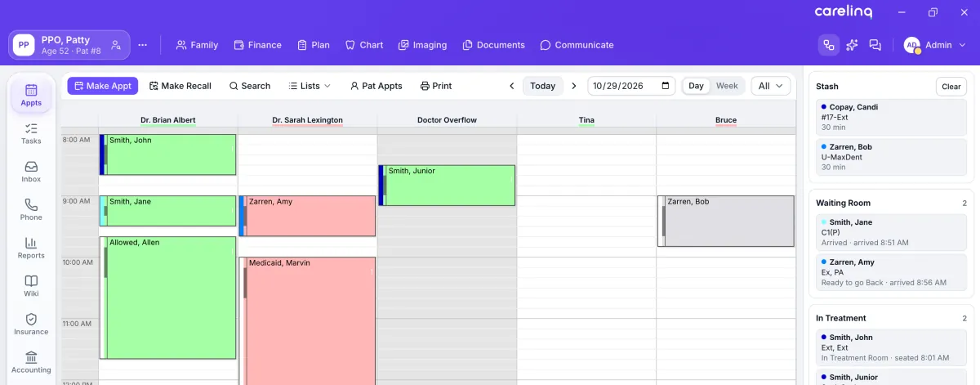980x385 pixels.
Task: Click the Bruce column header
Action: (x=726, y=120)
